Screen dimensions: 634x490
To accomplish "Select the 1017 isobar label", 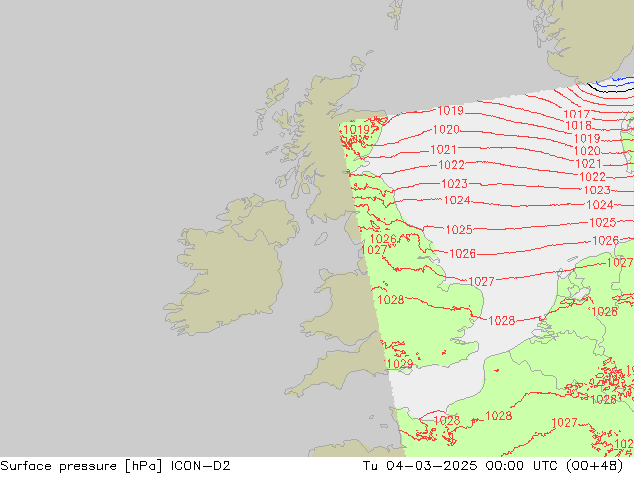I will 577,114.
